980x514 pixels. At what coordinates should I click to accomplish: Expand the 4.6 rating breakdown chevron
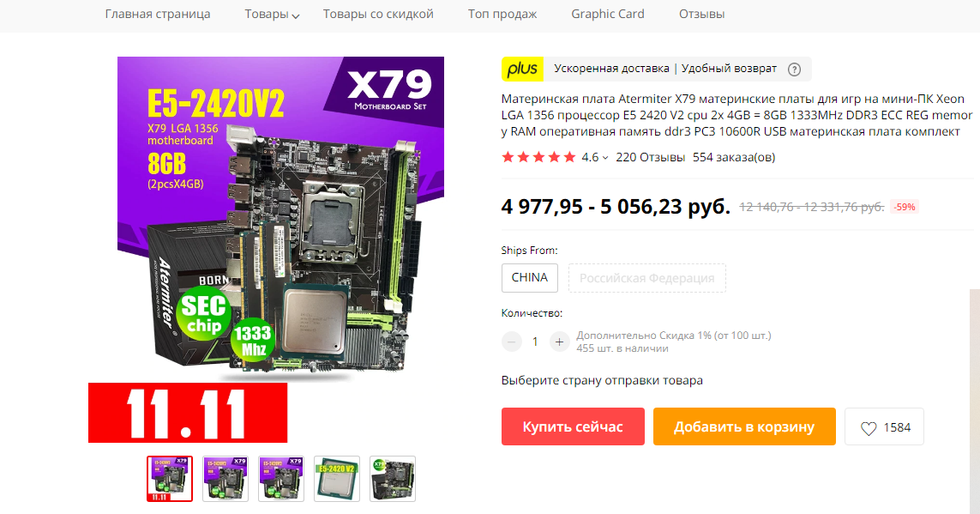click(x=605, y=158)
